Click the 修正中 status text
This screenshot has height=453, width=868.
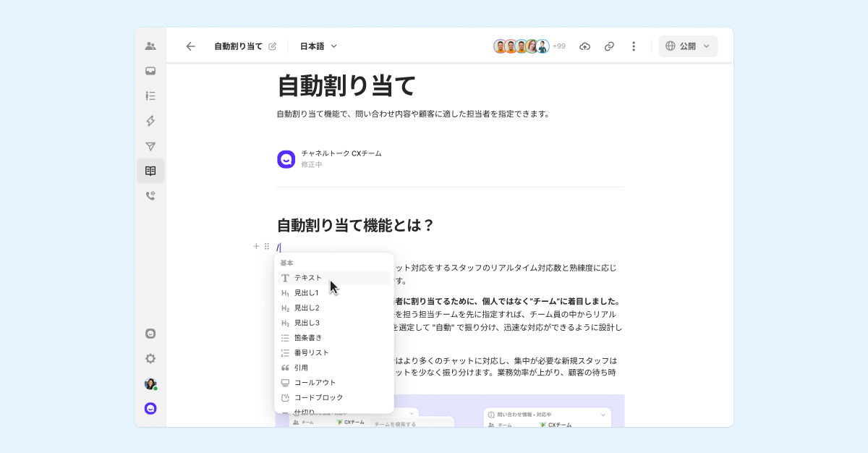(312, 165)
